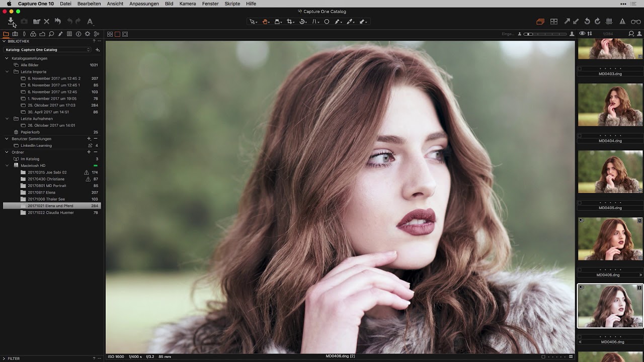Click the Reset adjustments curved arrow icon

(x=57, y=22)
